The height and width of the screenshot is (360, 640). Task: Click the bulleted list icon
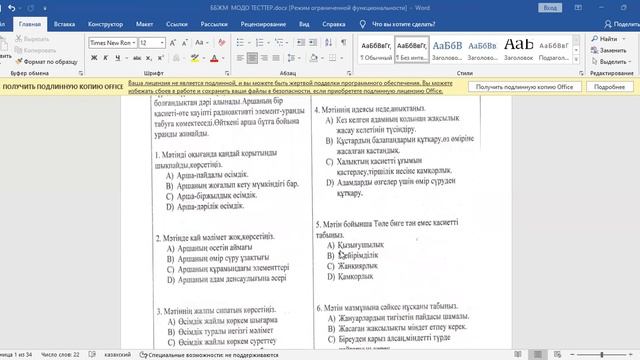click(x=240, y=42)
